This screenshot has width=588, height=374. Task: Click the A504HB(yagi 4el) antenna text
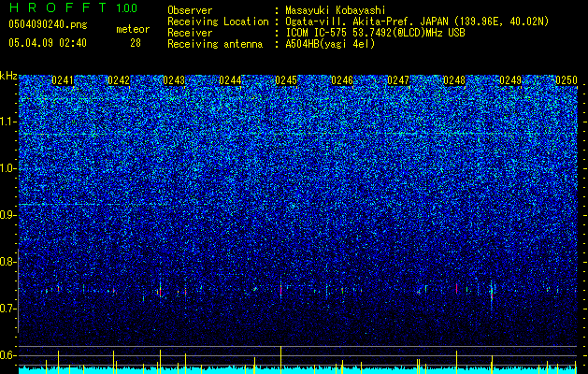330,44
